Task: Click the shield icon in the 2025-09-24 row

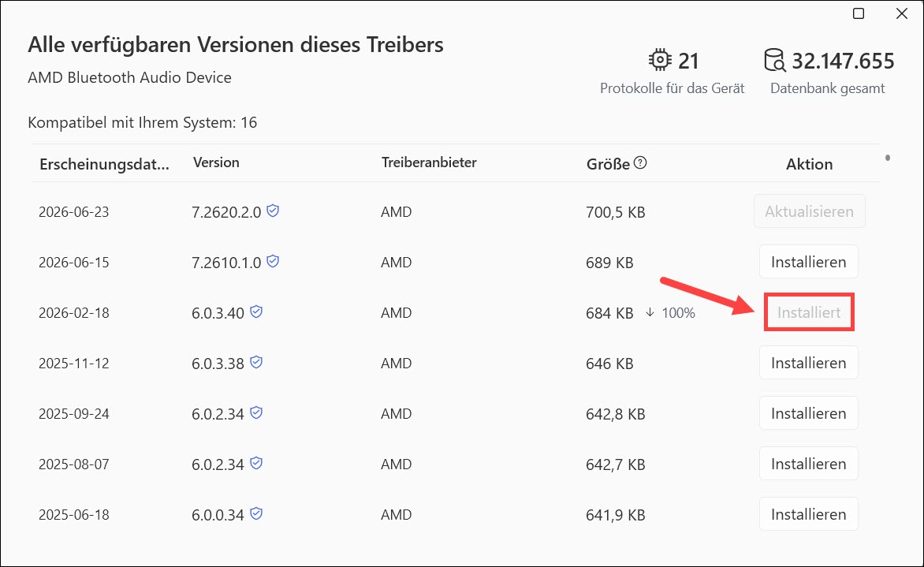Action: [x=255, y=412]
